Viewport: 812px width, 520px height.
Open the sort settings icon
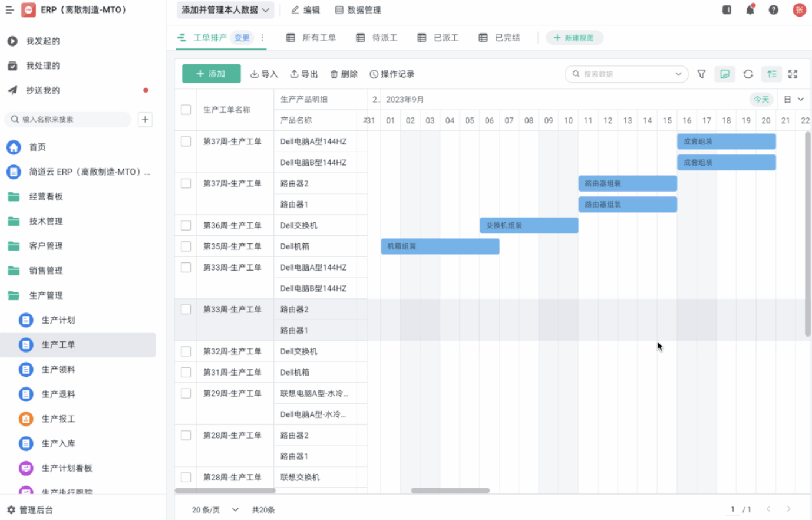click(x=772, y=74)
